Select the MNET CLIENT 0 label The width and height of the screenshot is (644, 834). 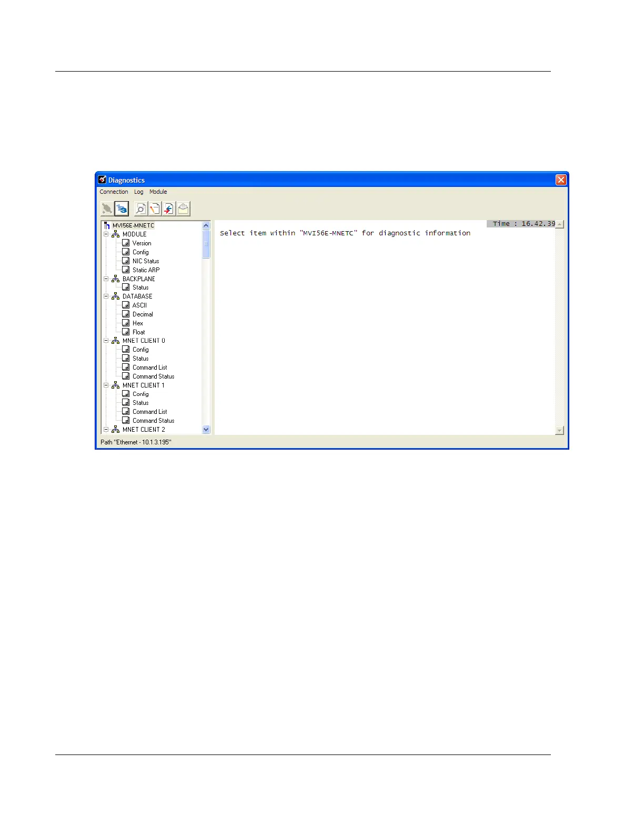coord(144,341)
